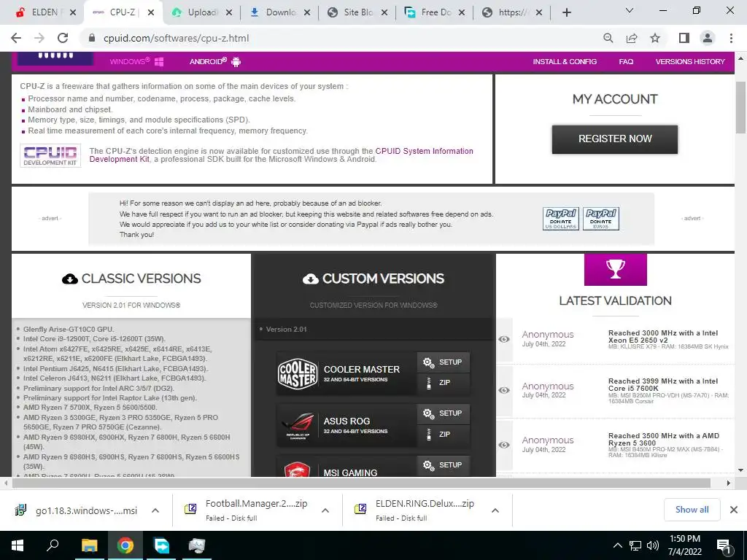Switch to the Upload browser tab
747x560 pixels.
click(202, 12)
